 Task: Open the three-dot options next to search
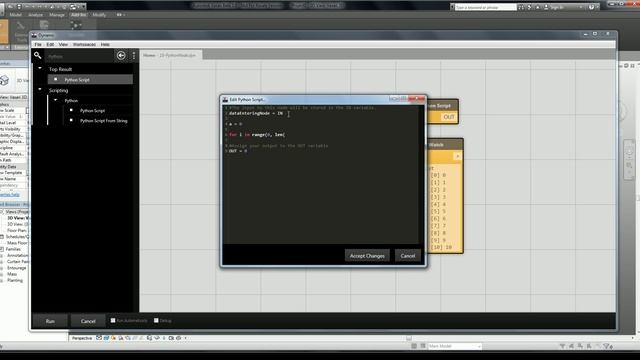134,56
